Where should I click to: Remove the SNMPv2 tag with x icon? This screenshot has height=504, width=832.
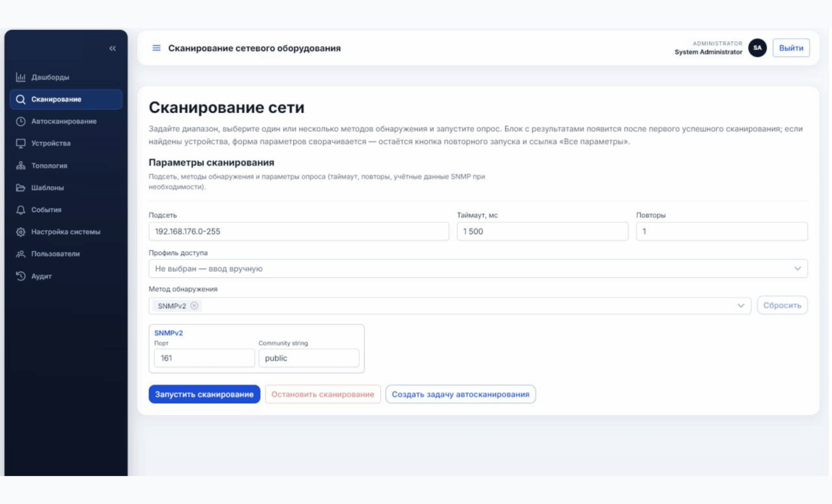[194, 305]
